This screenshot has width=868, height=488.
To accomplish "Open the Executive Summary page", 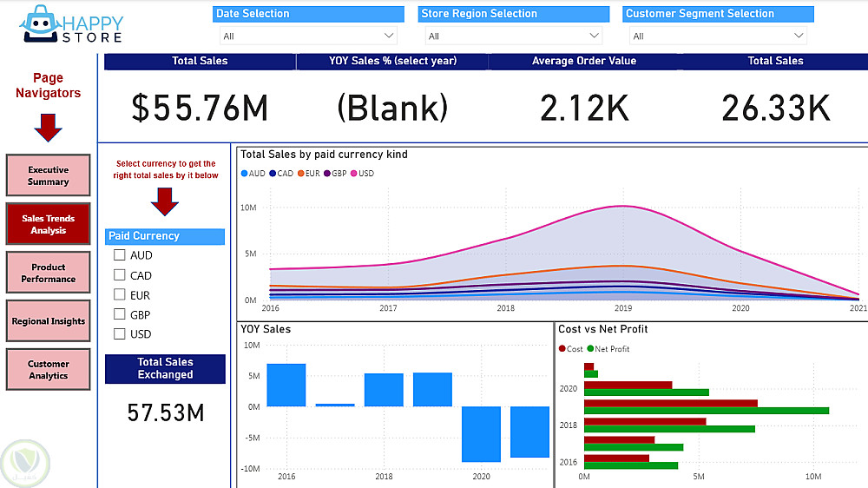I will (48, 175).
